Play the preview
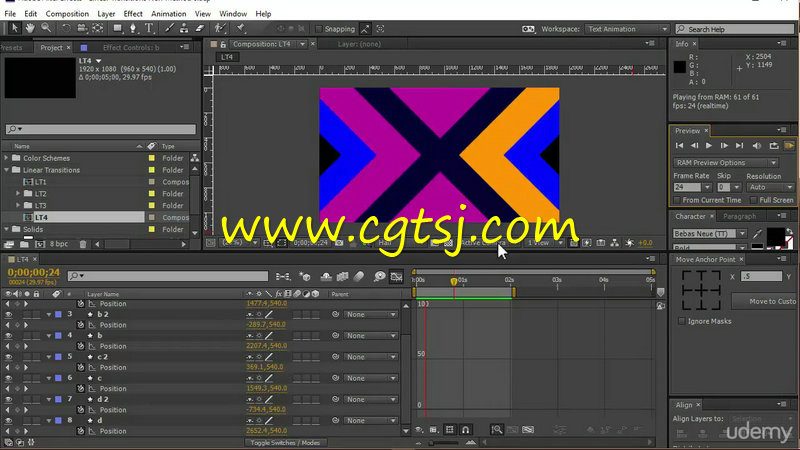 [x=709, y=146]
